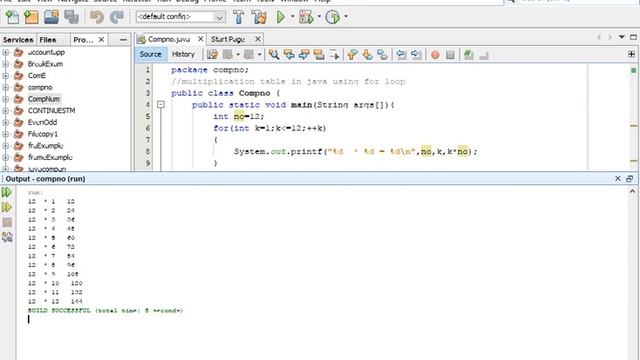Click the Comment lines icon
This screenshot has height=360, width=640.
(x=469, y=55)
